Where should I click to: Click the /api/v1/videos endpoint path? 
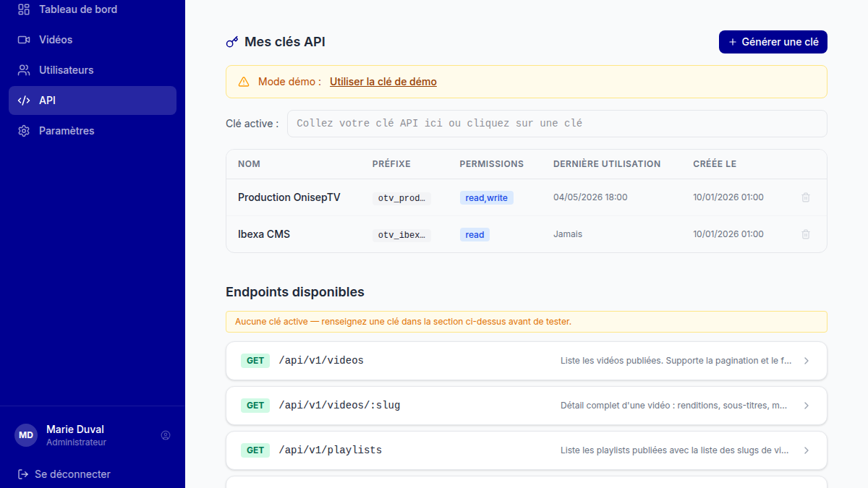click(x=321, y=361)
